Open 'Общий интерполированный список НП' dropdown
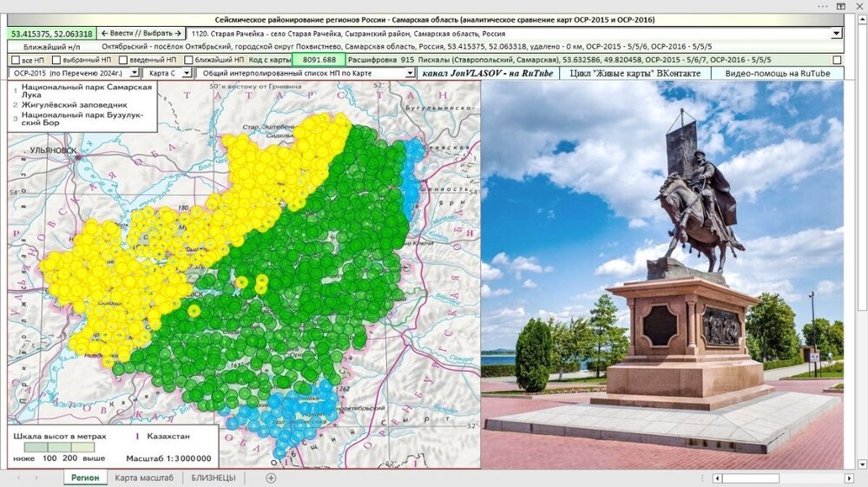Viewport: 868px width, 487px height. [410, 73]
